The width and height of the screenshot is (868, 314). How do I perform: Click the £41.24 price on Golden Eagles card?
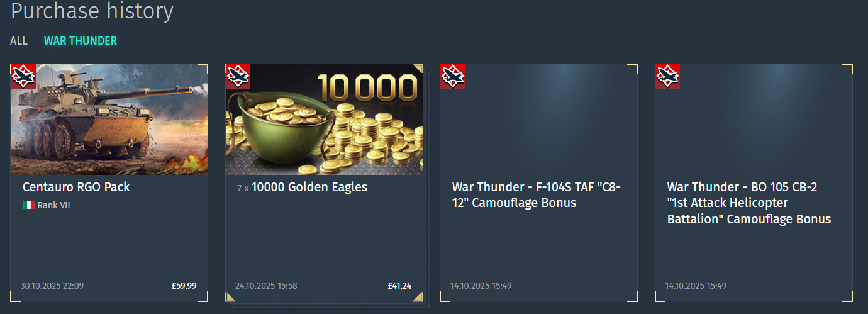399,286
